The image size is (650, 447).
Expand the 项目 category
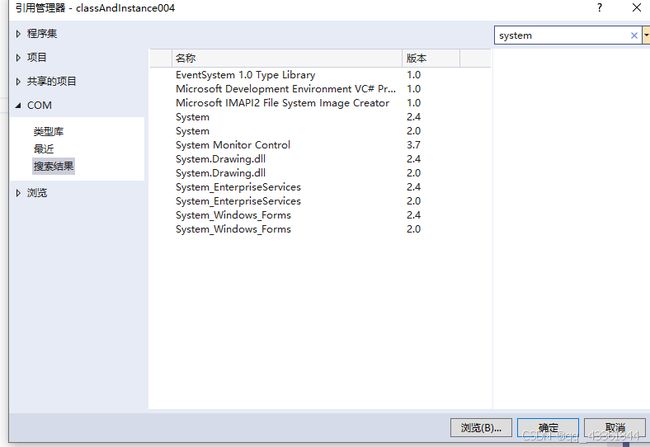(18, 58)
